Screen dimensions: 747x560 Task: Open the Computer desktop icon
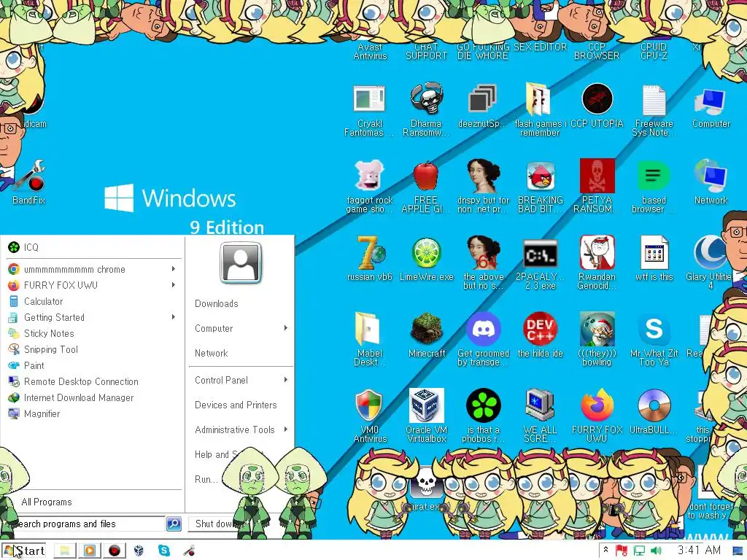(711, 101)
